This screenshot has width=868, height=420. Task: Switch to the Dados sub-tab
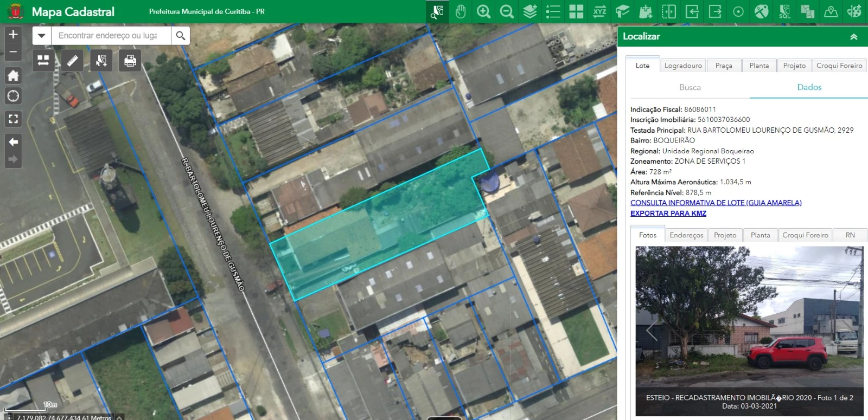[809, 87]
